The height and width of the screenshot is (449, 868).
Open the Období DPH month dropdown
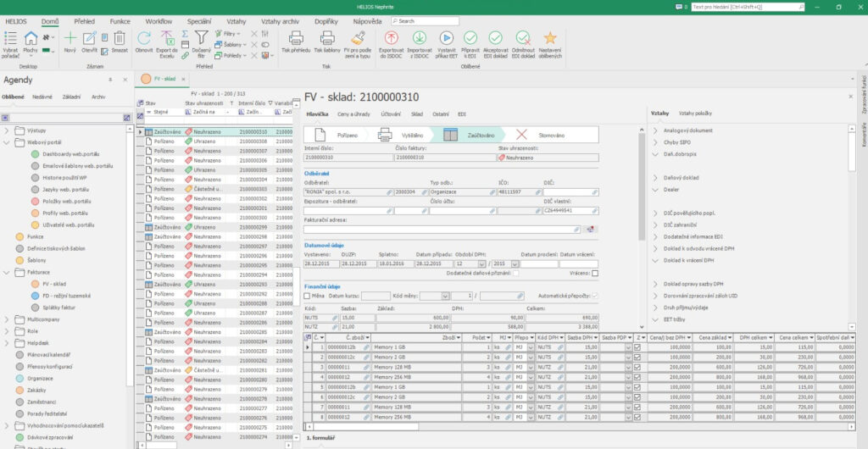click(x=481, y=263)
